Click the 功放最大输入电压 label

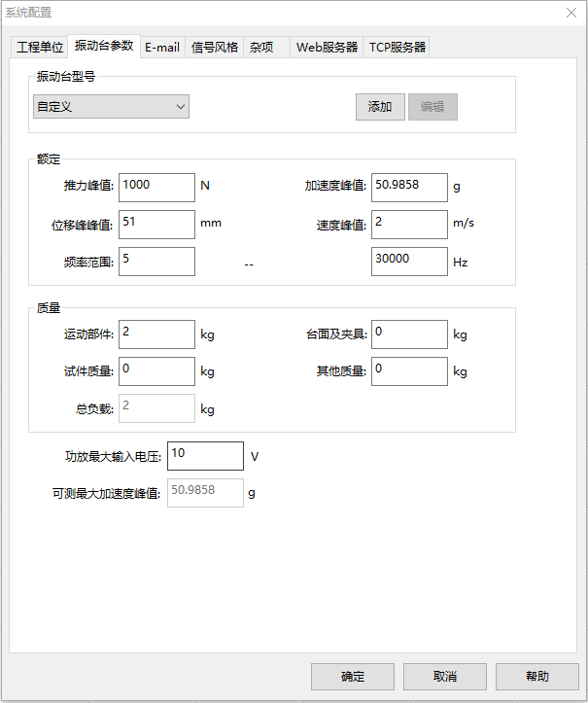[x=113, y=457]
